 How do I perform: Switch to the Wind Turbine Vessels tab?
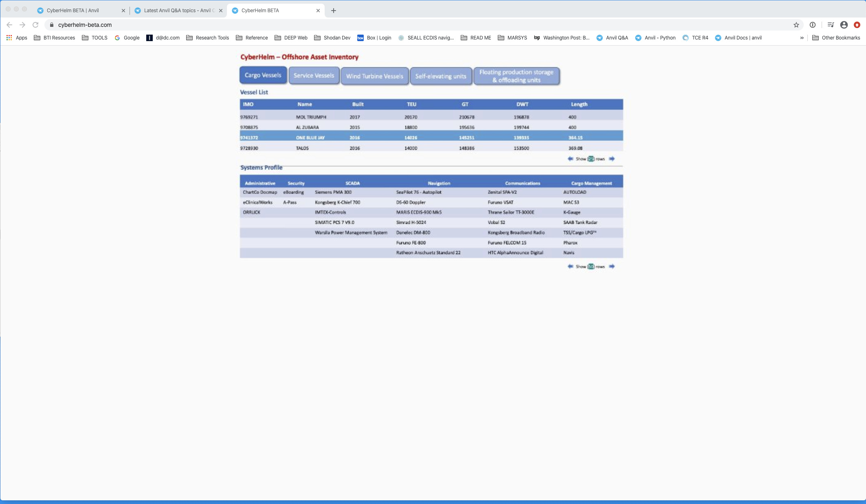pyautogui.click(x=374, y=76)
